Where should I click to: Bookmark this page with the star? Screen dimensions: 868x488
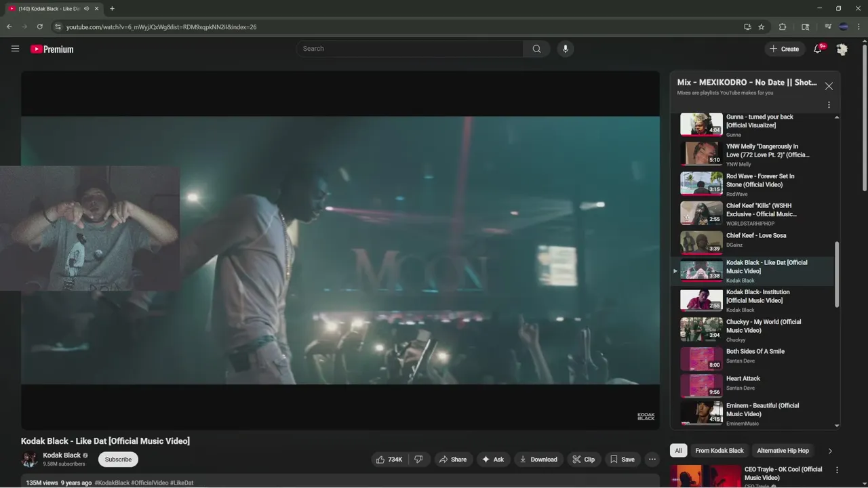(762, 27)
